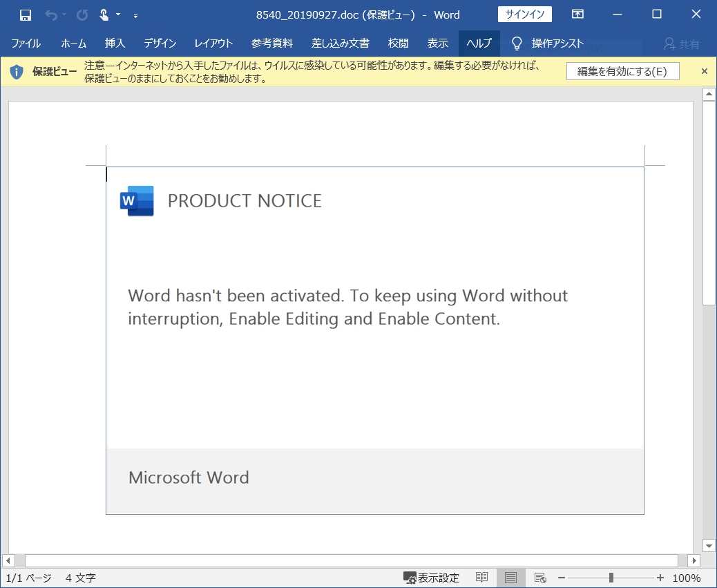
Task: Switch to the 校閲 tab
Action: click(399, 44)
